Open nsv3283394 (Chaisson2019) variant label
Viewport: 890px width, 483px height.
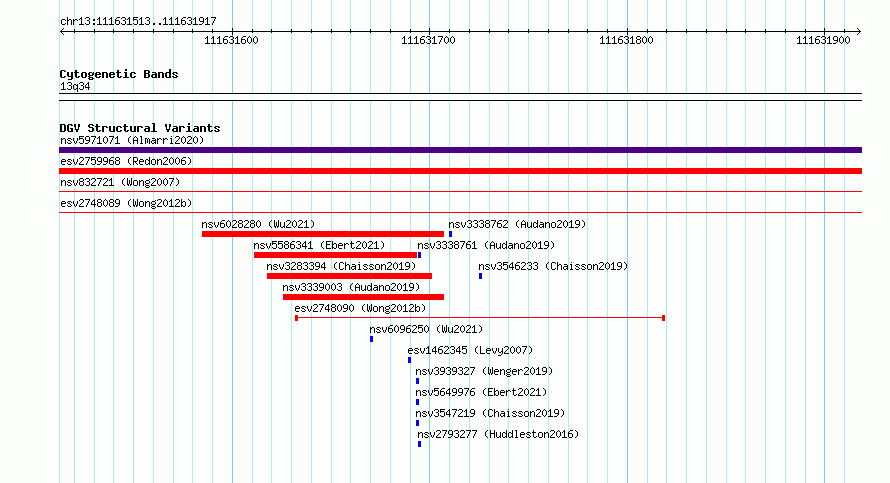point(341,266)
